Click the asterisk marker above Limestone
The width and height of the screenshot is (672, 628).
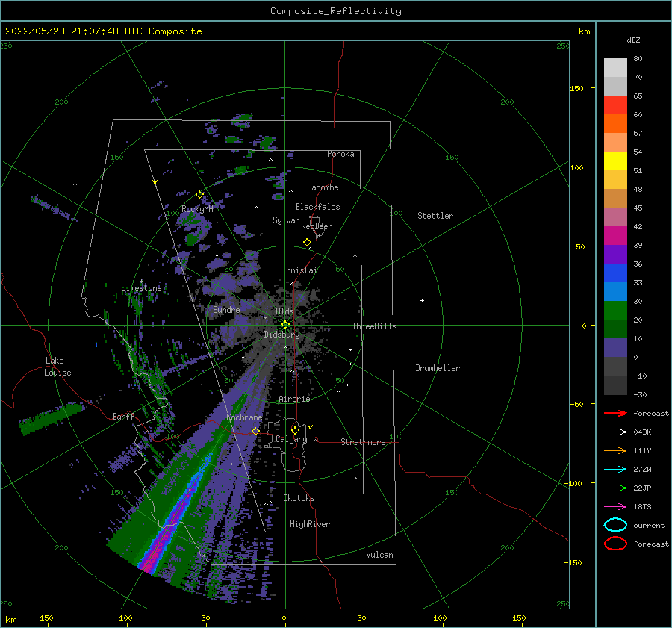(141, 282)
